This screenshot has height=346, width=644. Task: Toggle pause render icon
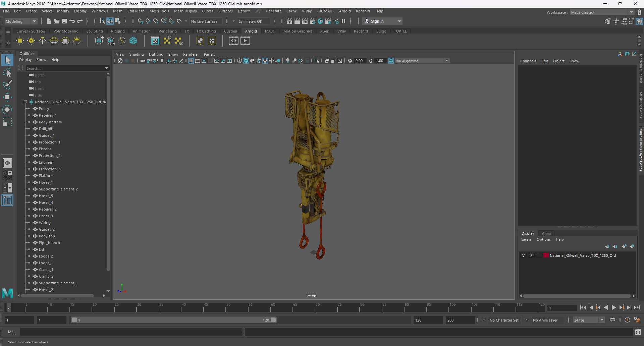[x=343, y=21]
